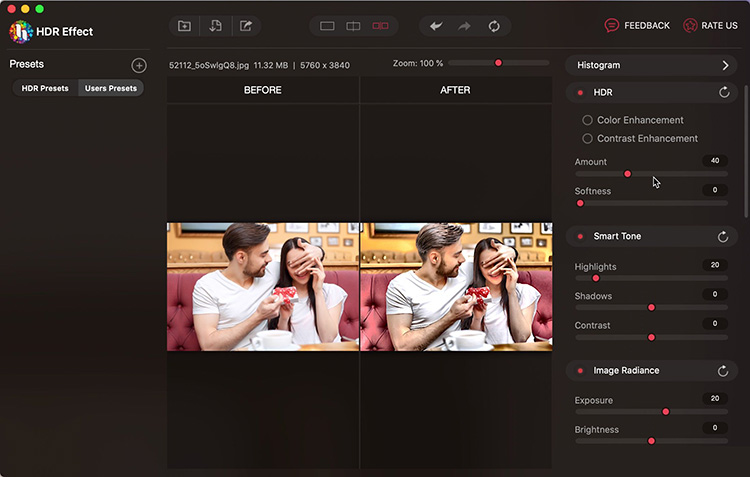Screen dimensions: 750x477
Task: Select the split slider view mode
Action: 353,26
